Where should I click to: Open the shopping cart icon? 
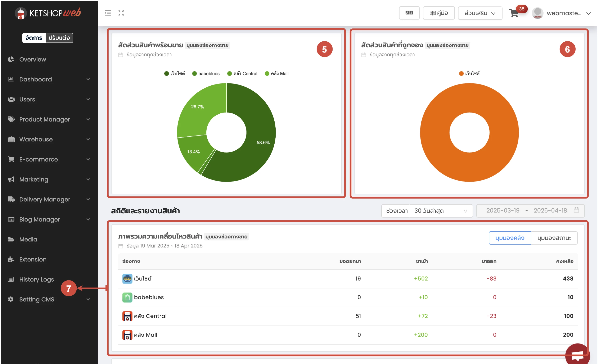click(x=514, y=13)
